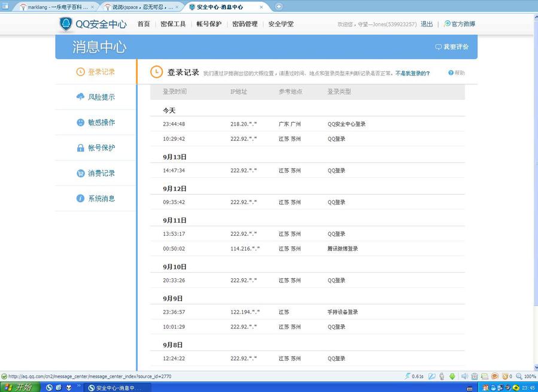This screenshot has width=538, height=392.
Task: Click IP address 114.216.*.*
Action: [x=245, y=249]
